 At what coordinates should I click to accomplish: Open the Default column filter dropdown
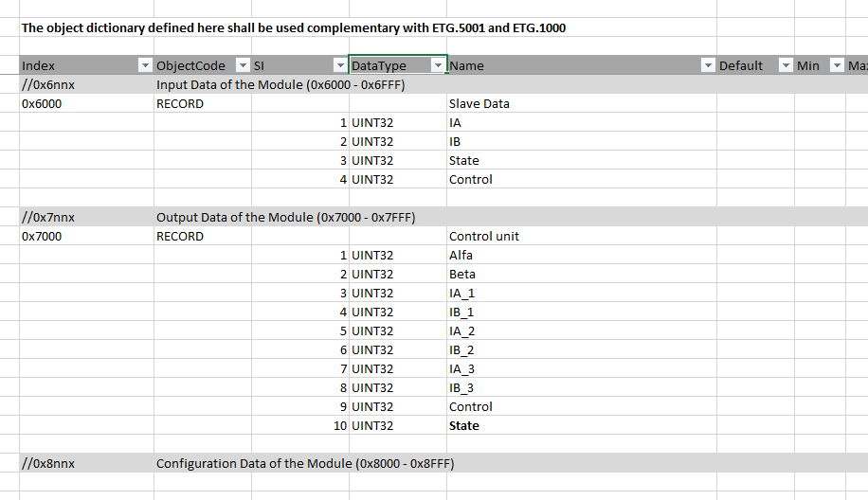[785, 66]
